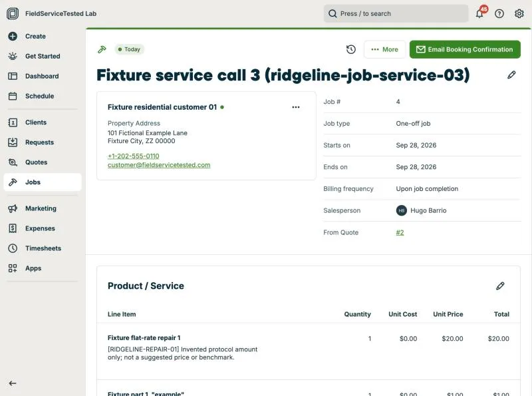532x396 pixels.
Task: Go to the Timesheets menu label
Action: point(43,248)
